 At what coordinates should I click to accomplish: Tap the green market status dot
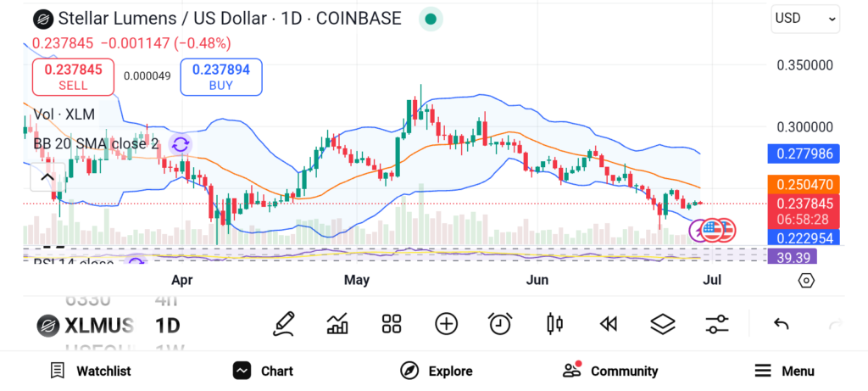pos(431,20)
